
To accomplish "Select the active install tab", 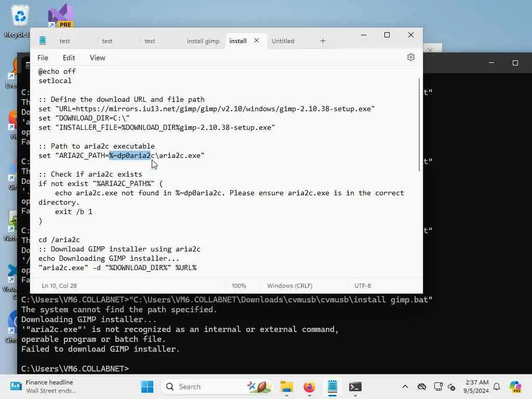I will click(x=238, y=41).
